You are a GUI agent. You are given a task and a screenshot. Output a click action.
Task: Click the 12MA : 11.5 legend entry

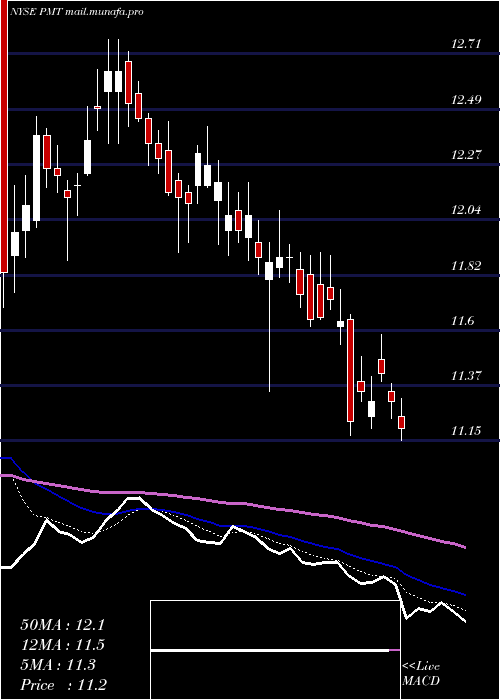[x=62, y=645]
